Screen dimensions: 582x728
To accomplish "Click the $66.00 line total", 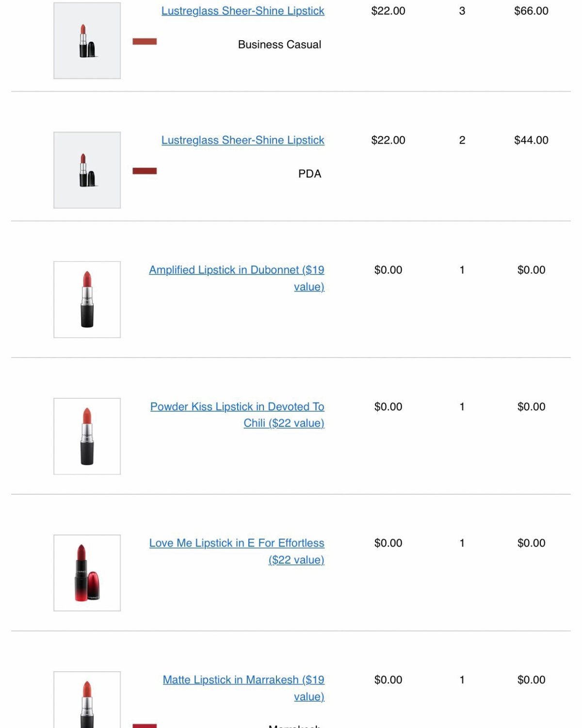I will (x=531, y=11).
